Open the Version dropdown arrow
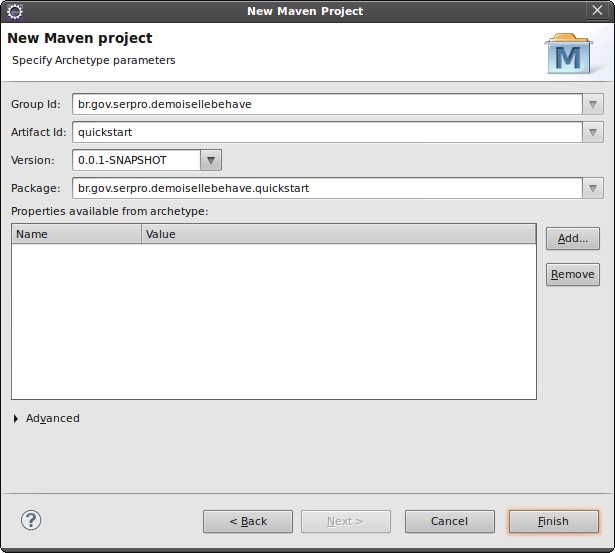The height and width of the screenshot is (553, 615). point(211,160)
